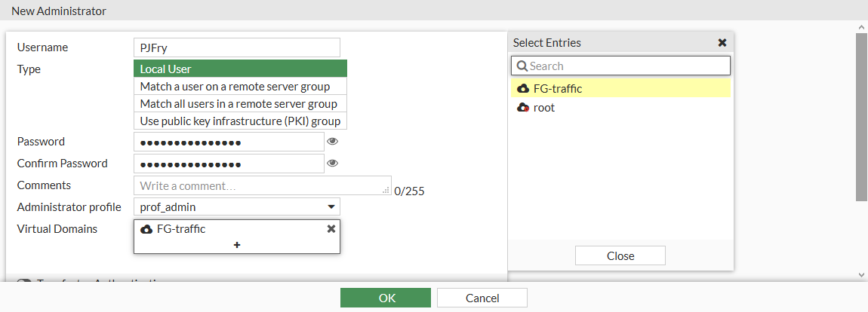Click the search magnifier icon

522,66
